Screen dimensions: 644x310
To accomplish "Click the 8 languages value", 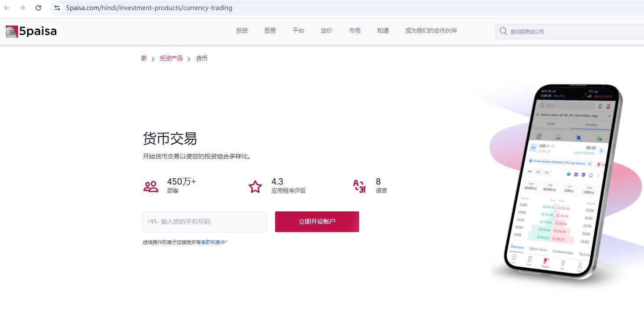I will pyautogui.click(x=378, y=181).
